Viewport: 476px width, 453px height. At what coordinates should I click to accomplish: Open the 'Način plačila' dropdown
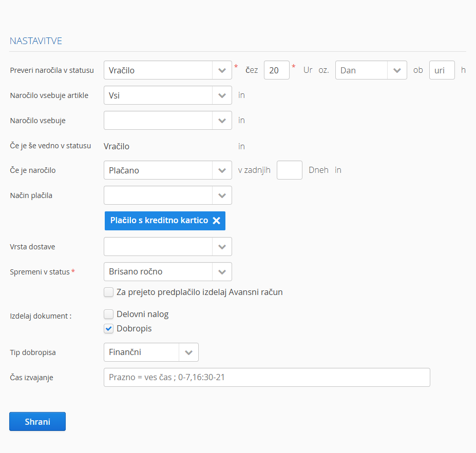coord(222,195)
